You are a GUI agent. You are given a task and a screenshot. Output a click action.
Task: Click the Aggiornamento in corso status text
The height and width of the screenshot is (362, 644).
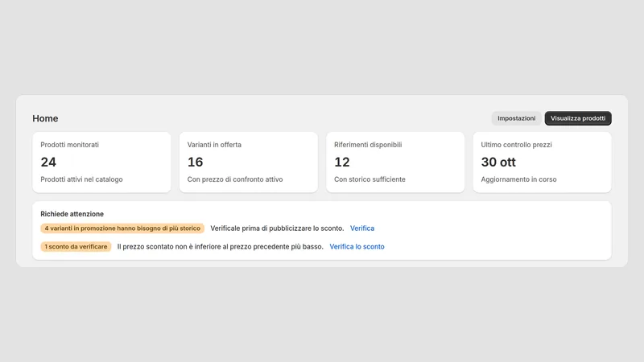[x=518, y=179]
